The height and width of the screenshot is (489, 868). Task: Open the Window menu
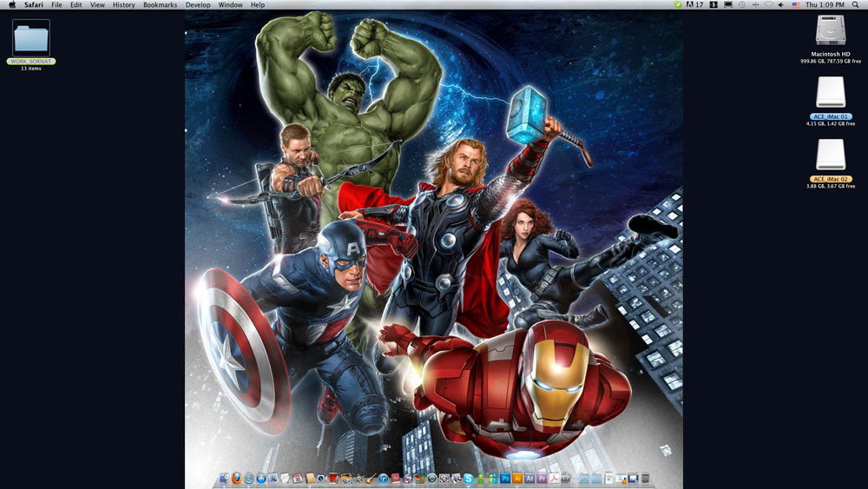click(230, 4)
